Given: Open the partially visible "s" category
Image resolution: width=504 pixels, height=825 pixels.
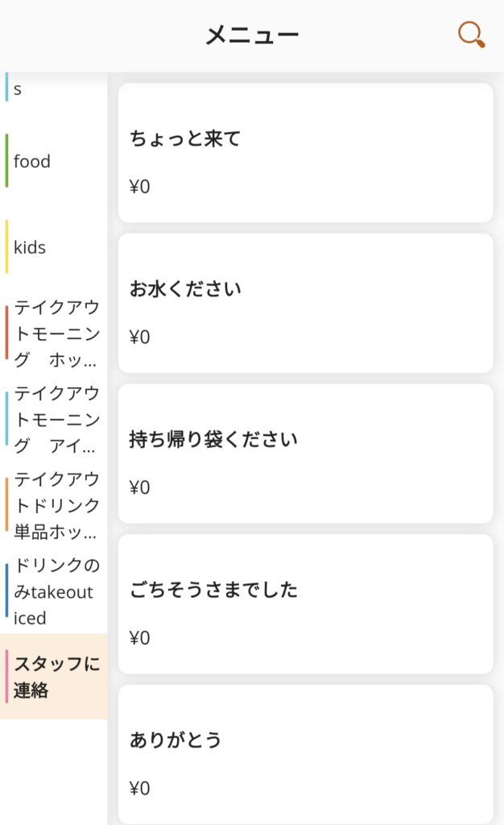Looking at the screenshot, I should [18, 89].
